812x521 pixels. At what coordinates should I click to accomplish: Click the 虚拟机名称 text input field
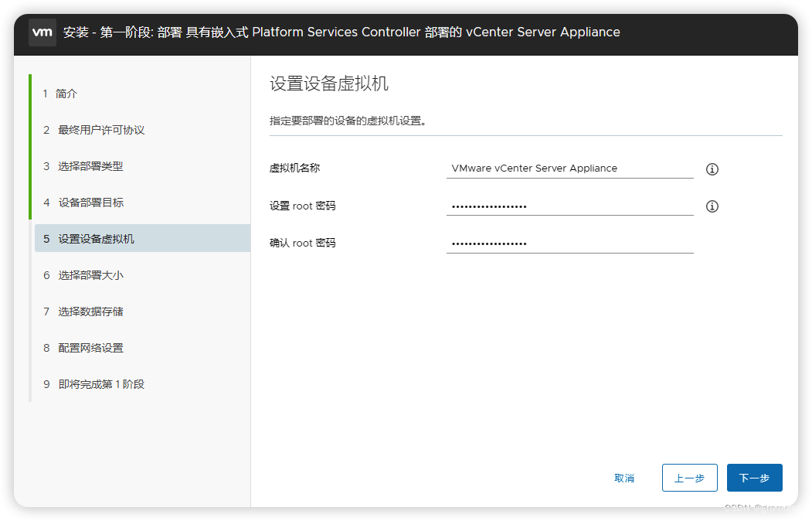(569, 169)
